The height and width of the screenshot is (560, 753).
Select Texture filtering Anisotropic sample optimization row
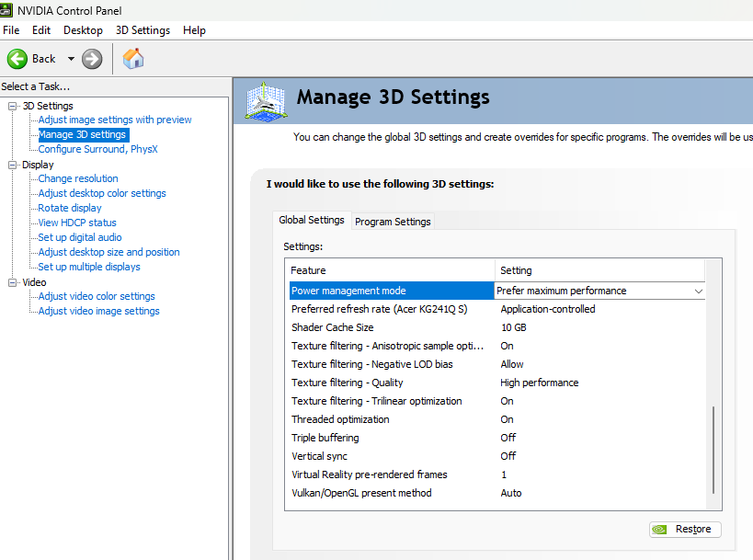pyautogui.click(x=497, y=347)
